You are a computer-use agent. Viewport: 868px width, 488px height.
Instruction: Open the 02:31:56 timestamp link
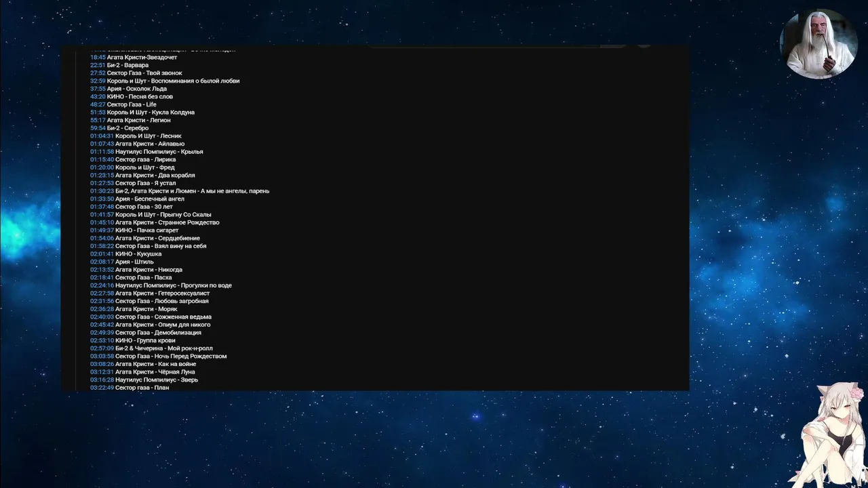[x=102, y=302]
